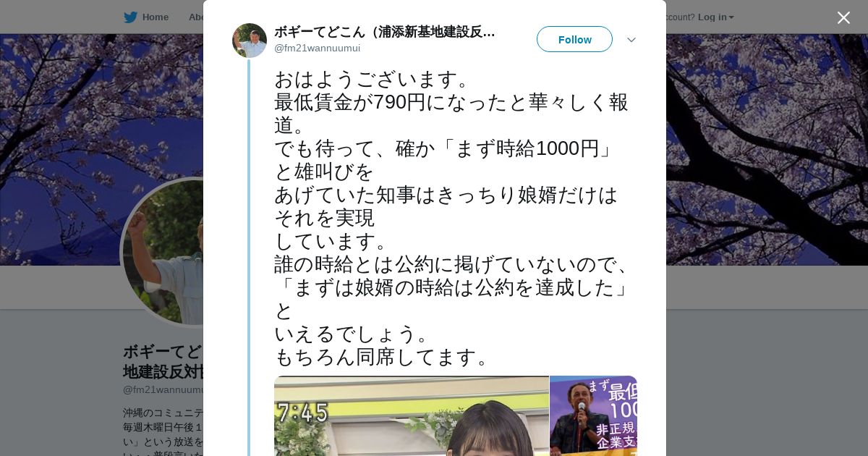Open the TV screenshot showing 7:45
The image size is (868, 456).
pos(411,415)
